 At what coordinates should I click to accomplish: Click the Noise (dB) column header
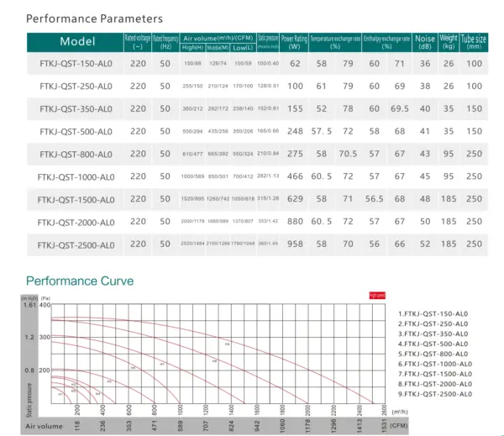[424, 42]
